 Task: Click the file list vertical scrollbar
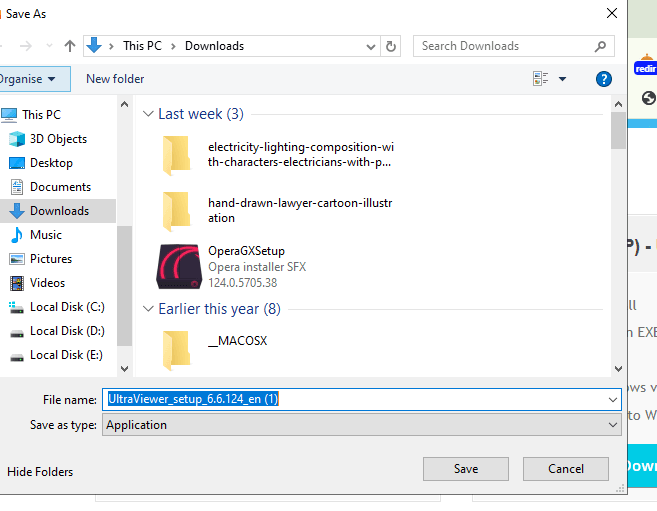pos(618,240)
